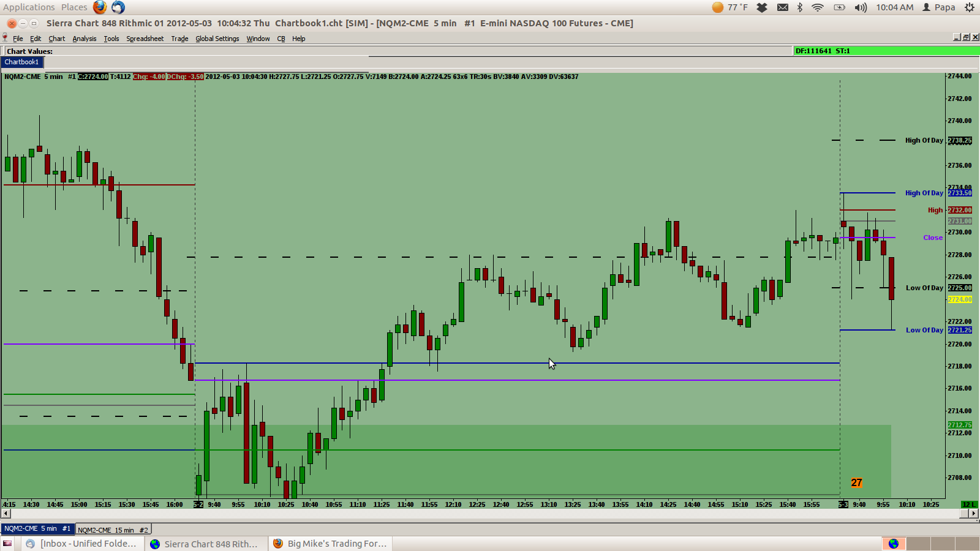980x551 pixels.
Task: Switch to Big Mike's Trading Forum taskbar window
Action: [330, 544]
